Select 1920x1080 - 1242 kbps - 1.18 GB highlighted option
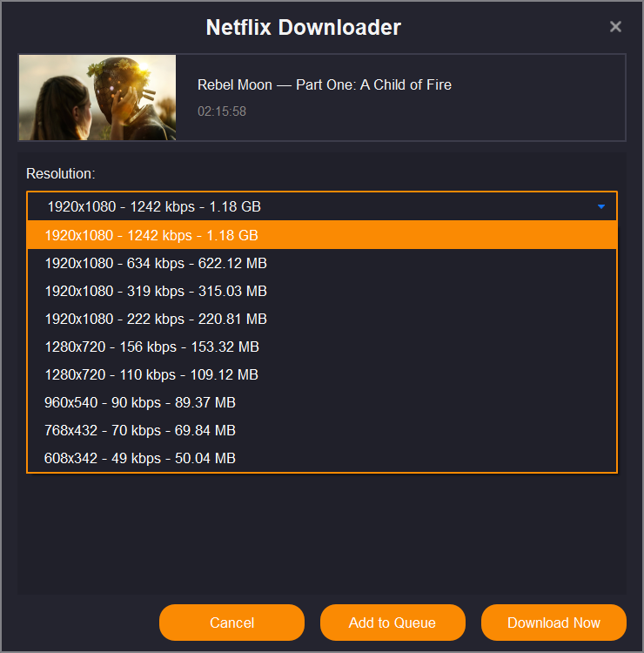This screenshot has width=644, height=653. 321,235
